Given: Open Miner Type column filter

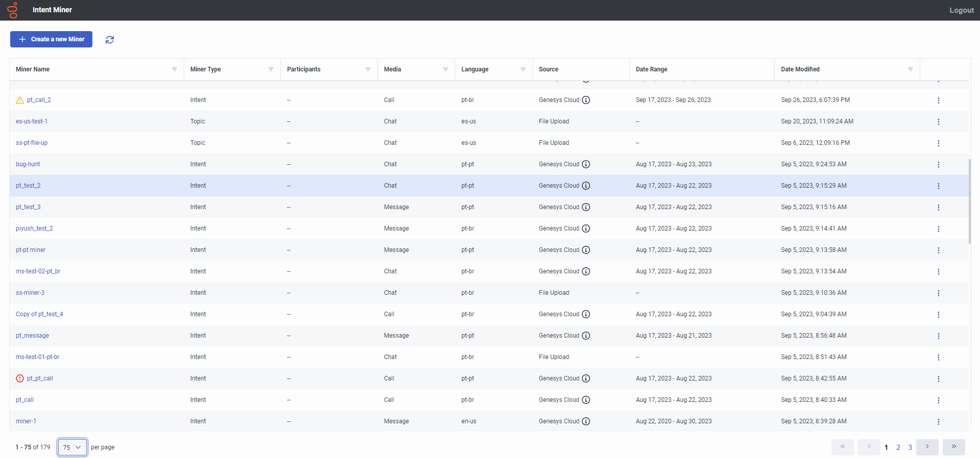Looking at the screenshot, I should tap(271, 69).
